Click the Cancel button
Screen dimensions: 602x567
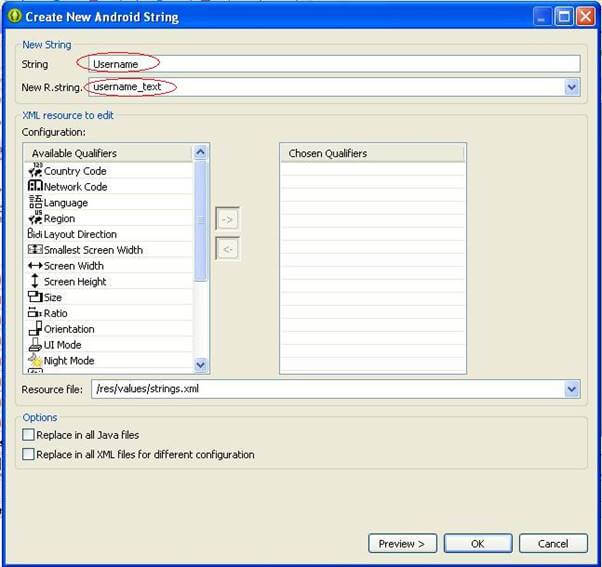tap(553, 543)
